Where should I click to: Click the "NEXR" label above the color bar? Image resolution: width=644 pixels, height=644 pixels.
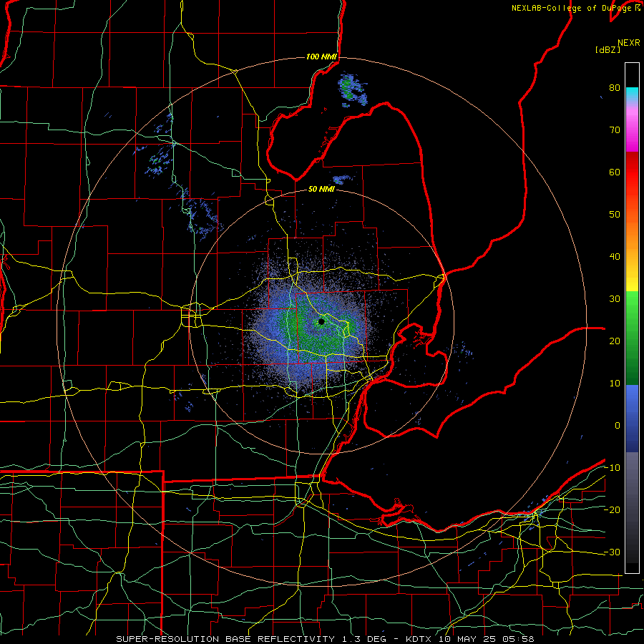click(x=629, y=43)
